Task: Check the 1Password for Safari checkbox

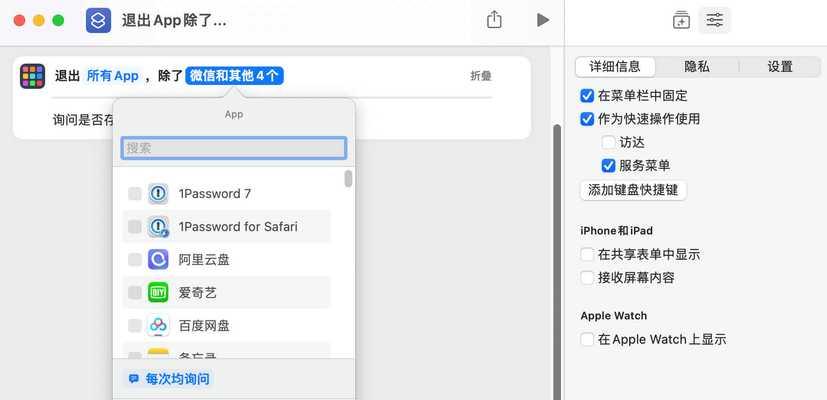Action: [x=135, y=227]
